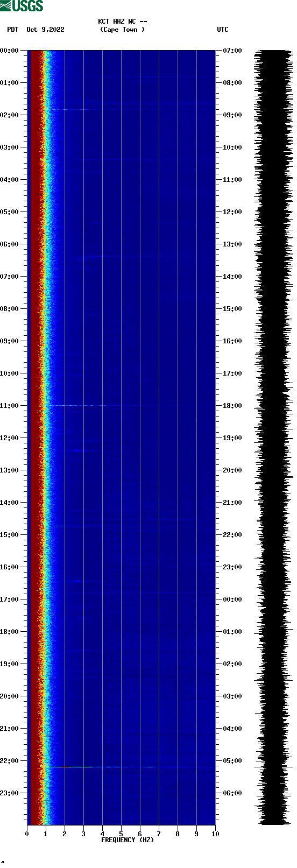Click the seismogram waveform trace
The width and height of the screenshot is (297, 868).
click(x=273, y=437)
